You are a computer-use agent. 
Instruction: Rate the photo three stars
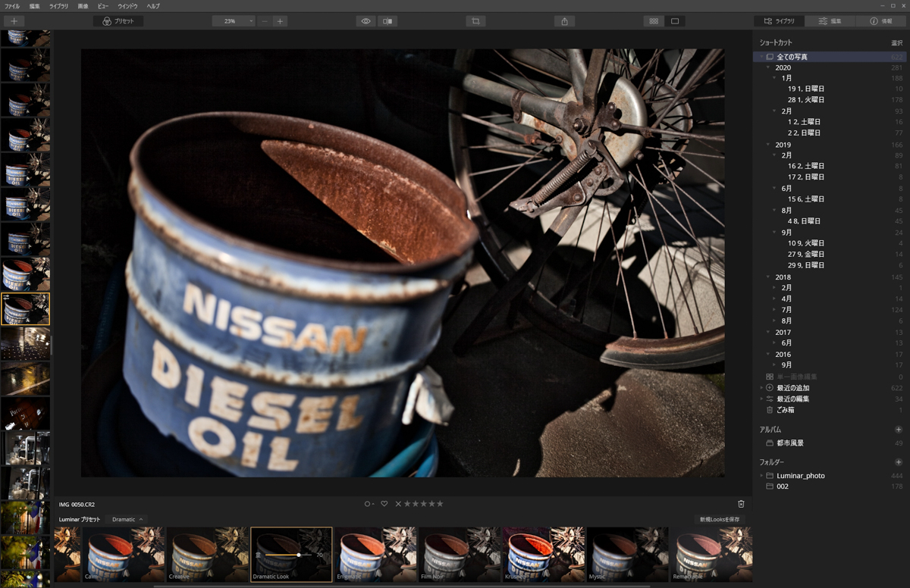point(423,504)
